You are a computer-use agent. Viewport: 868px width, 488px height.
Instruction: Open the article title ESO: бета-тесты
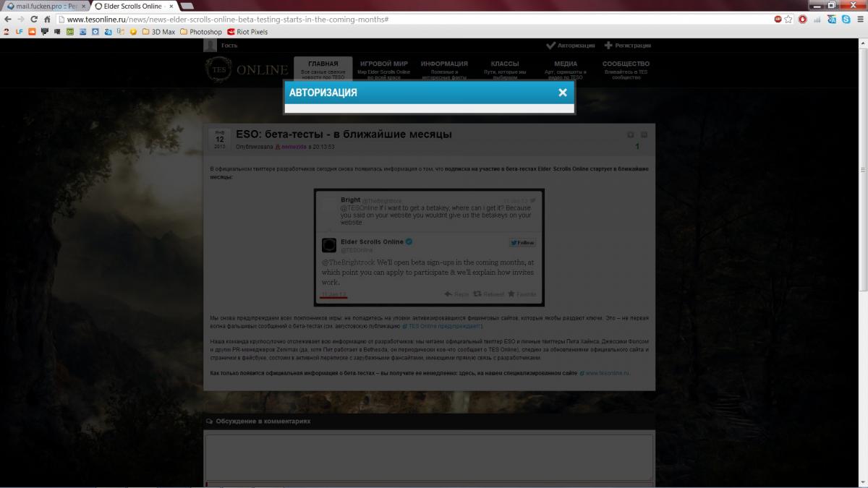point(344,134)
